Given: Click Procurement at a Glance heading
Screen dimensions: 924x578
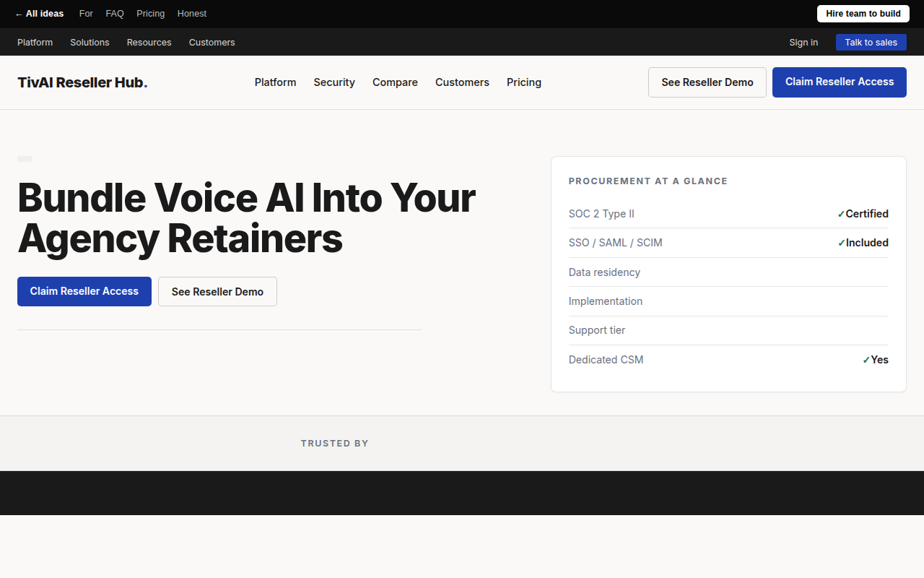Looking at the screenshot, I should 648,181.
